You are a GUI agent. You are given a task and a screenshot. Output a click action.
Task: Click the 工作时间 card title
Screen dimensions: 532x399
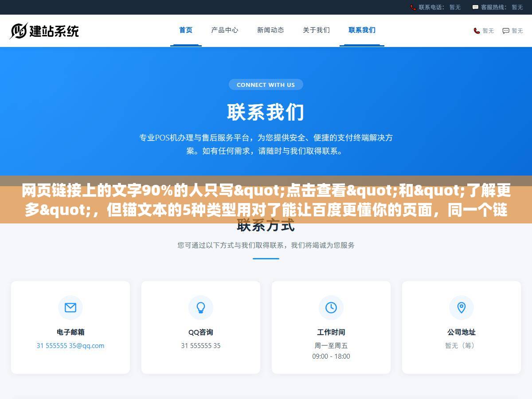331,332
